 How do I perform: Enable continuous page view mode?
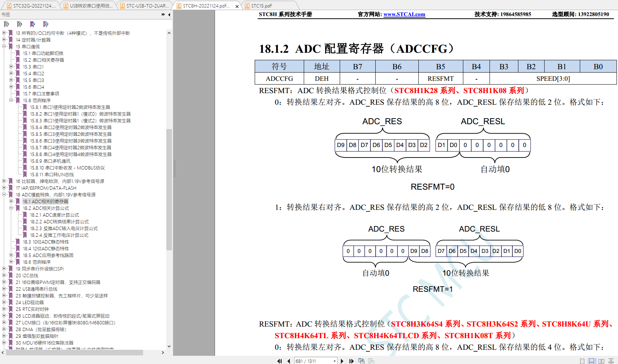tap(591, 361)
